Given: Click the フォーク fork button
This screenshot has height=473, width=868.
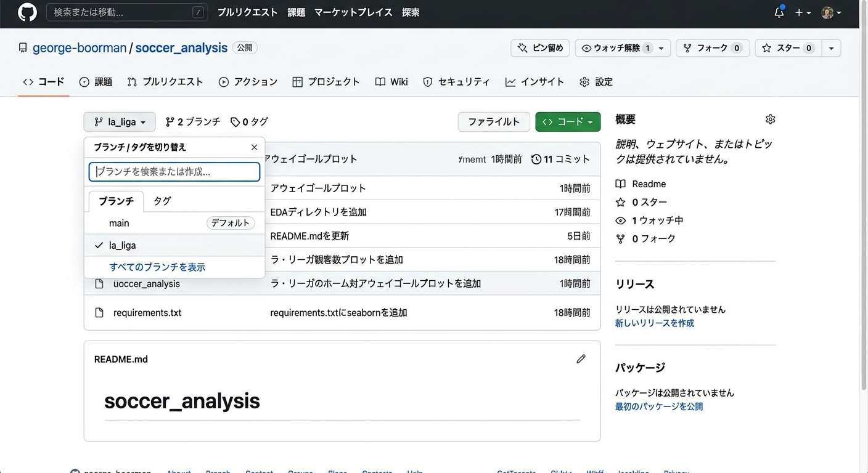Looking at the screenshot, I should 713,48.
